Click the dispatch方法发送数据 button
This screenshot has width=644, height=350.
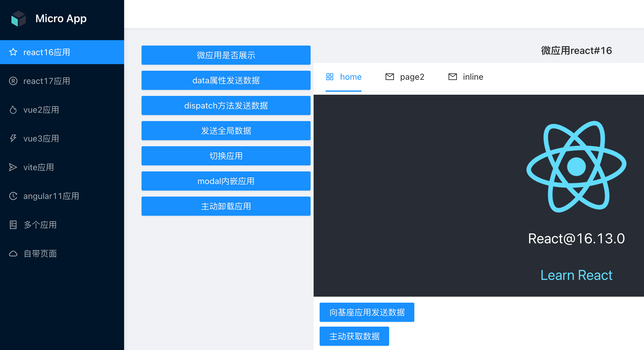(x=226, y=105)
